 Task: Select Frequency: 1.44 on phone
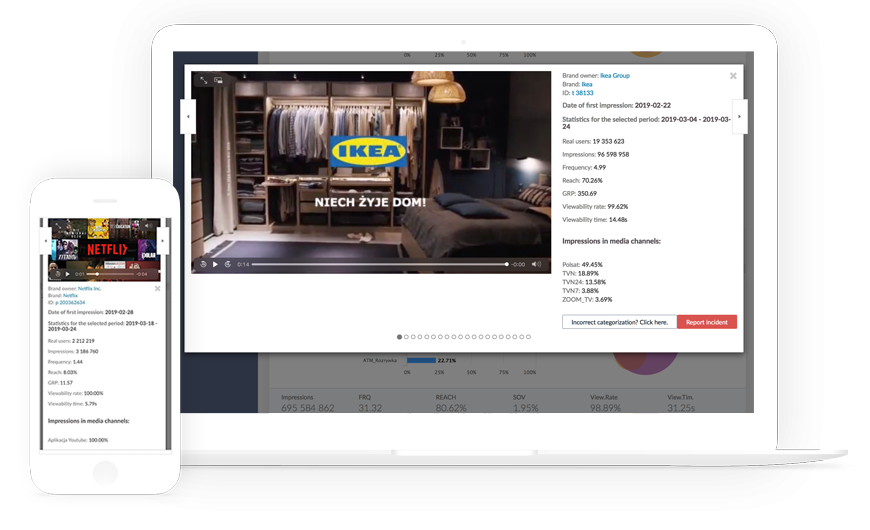point(65,362)
